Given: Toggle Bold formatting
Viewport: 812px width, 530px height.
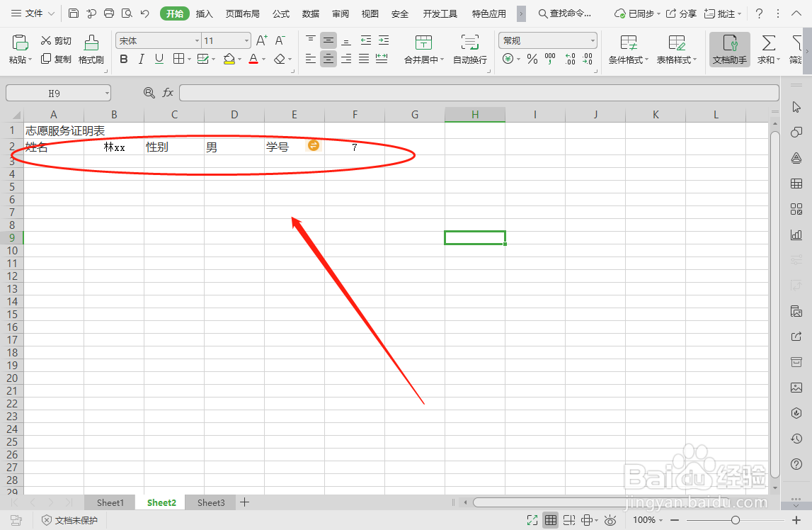Looking at the screenshot, I should pos(124,59).
